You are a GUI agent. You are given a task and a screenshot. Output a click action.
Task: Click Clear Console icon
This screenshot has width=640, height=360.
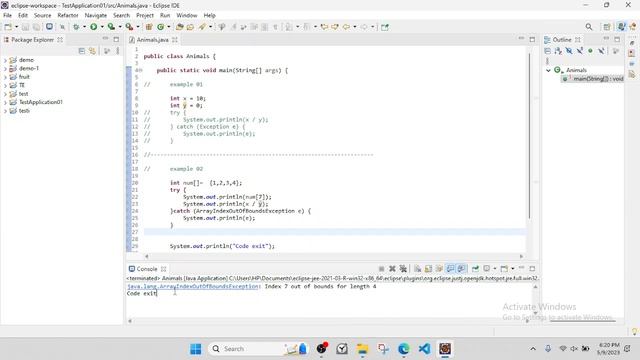(417, 269)
